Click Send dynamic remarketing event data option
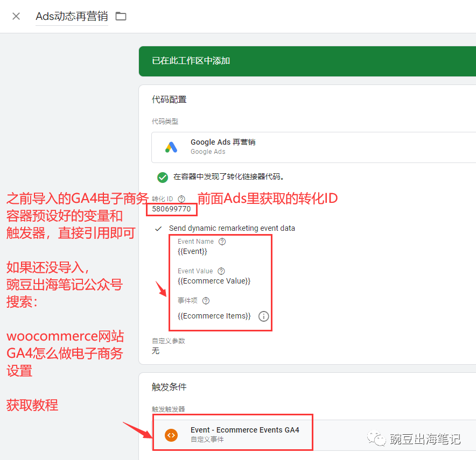The image size is (476, 460). pyautogui.click(x=232, y=228)
